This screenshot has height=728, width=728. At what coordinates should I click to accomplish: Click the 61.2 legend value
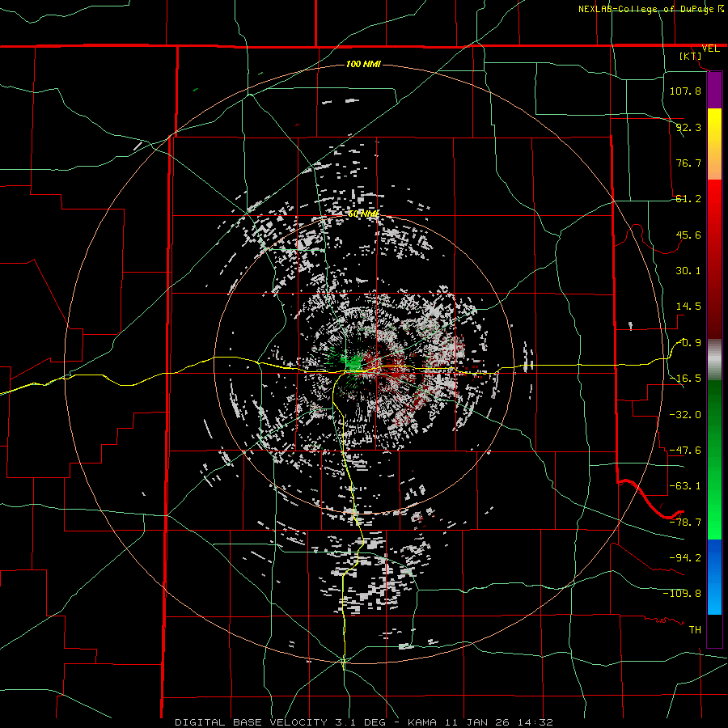coord(688,199)
